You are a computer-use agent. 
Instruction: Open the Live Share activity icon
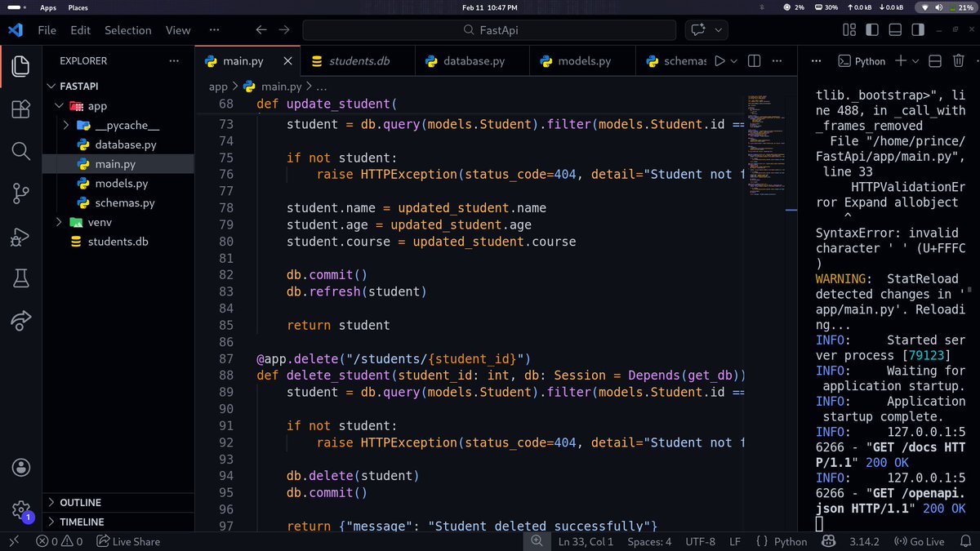pos(20,321)
